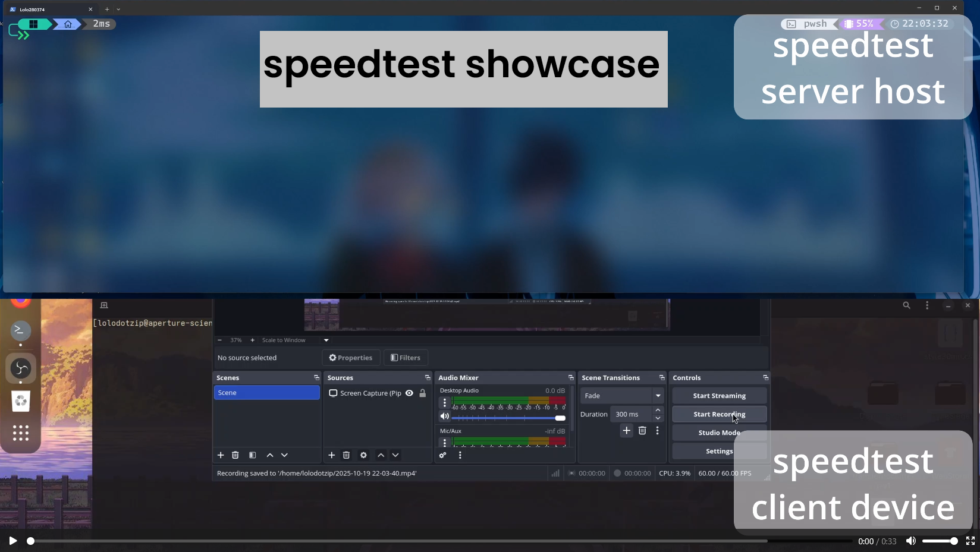Click the OBS Studio dock icon
Screen dimensions: 980x552
tap(21, 368)
